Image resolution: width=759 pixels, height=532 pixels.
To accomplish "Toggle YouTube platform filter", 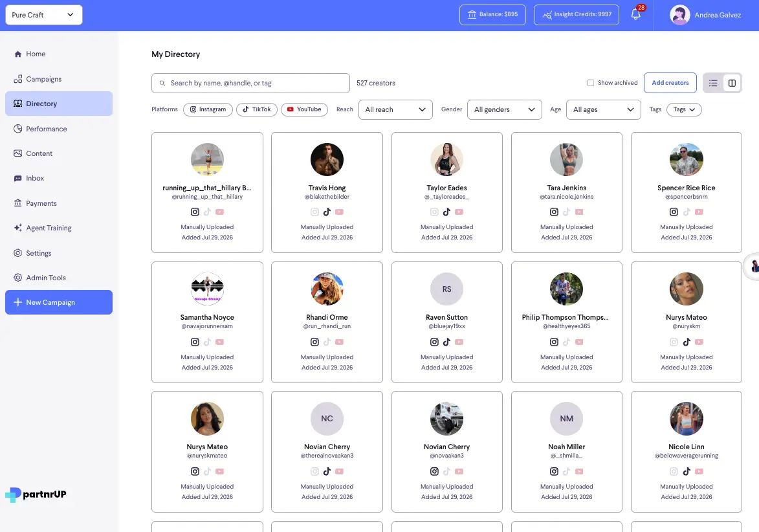I will coord(304,109).
